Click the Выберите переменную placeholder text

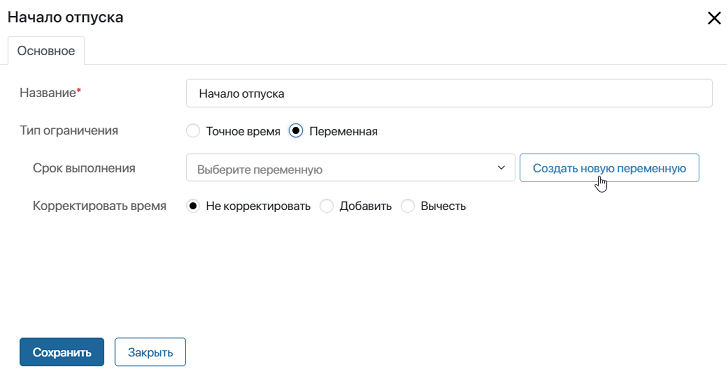(260, 170)
